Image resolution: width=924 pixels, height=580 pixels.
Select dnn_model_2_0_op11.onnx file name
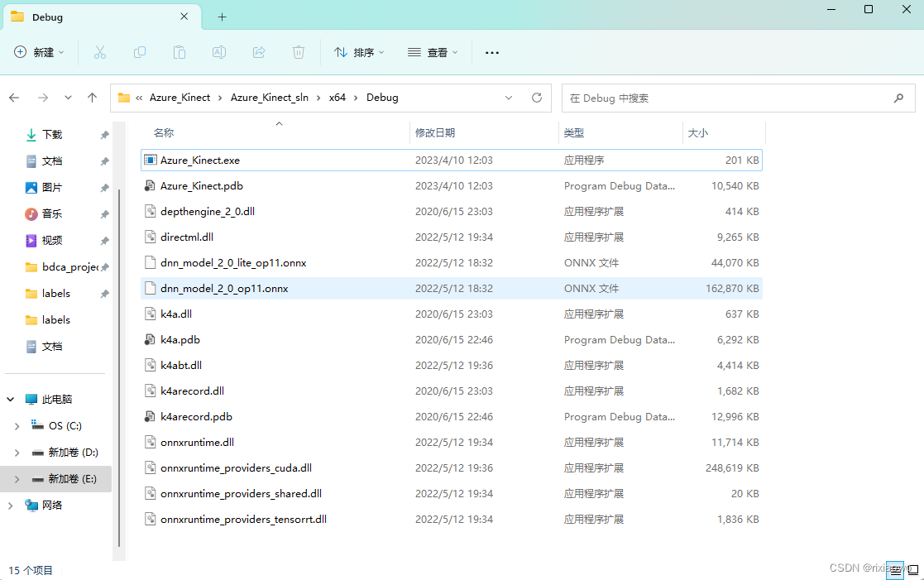point(224,289)
